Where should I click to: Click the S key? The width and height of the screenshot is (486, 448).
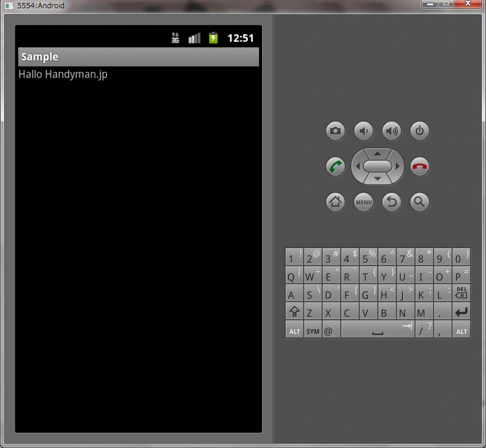(313, 293)
